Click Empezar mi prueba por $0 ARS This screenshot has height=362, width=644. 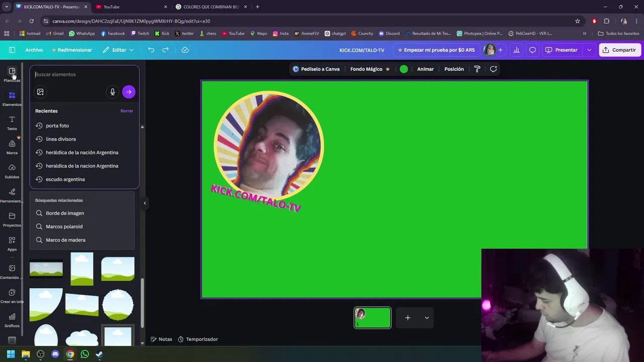436,50
